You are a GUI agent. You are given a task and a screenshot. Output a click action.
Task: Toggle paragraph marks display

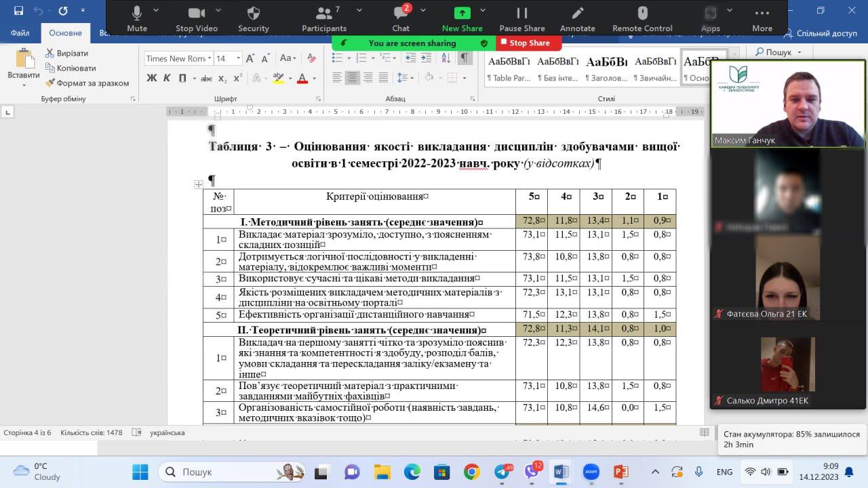click(464, 58)
